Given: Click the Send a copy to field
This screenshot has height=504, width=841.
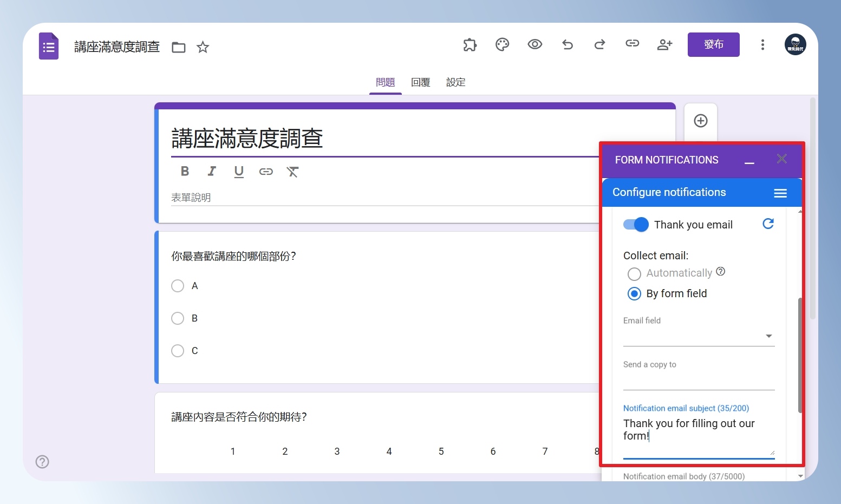Looking at the screenshot, I should (x=699, y=381).
